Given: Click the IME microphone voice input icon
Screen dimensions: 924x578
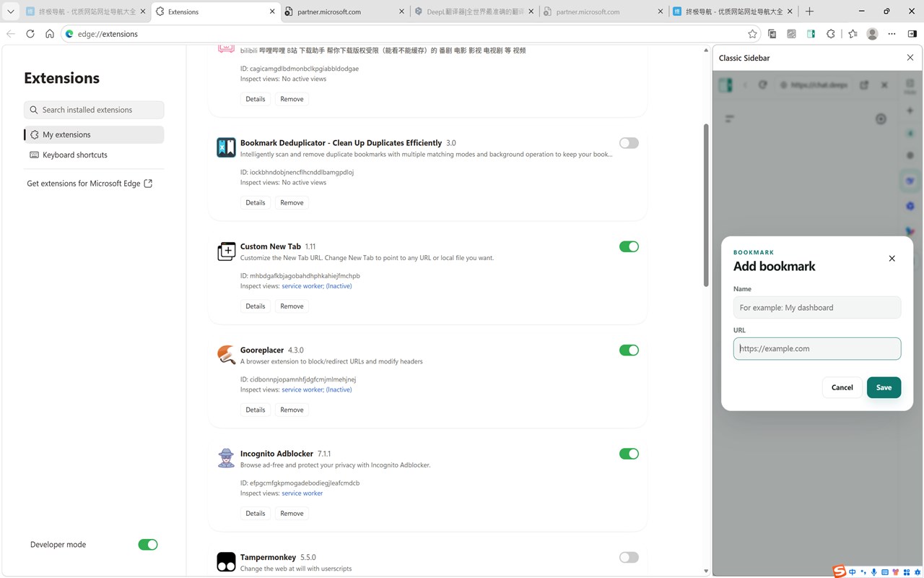Looking at the screenshot, I should click(874, 572).
